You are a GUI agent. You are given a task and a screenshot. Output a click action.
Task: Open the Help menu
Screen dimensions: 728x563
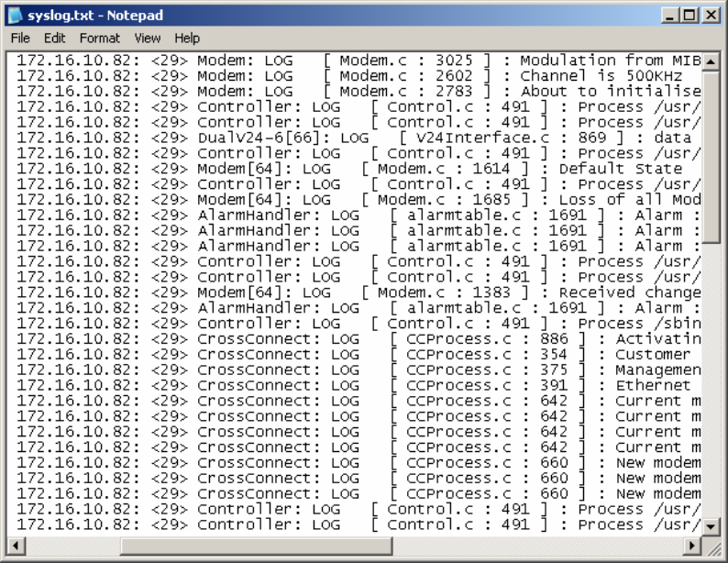(187, 39)
